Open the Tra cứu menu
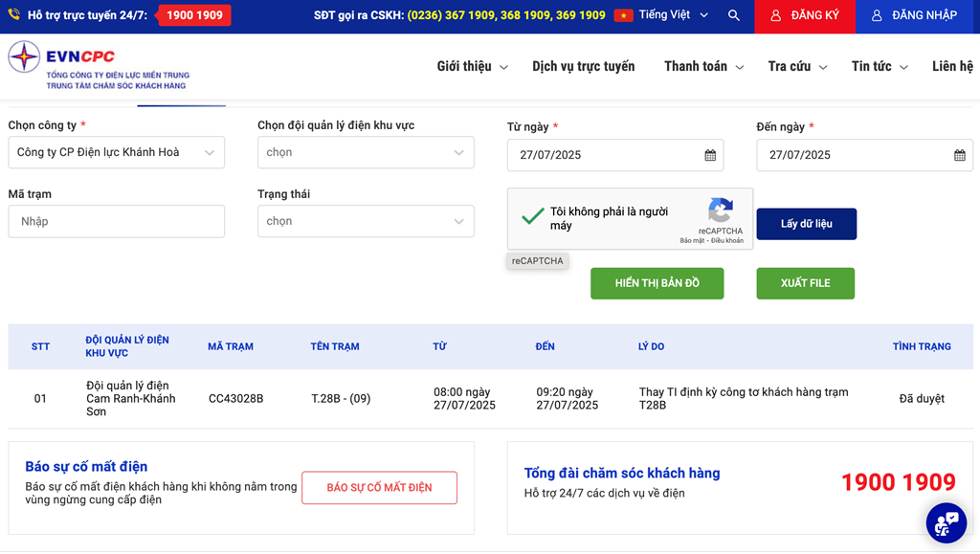Screen dimensions: 980x554 pyautogui.click(x=797, y=66)
